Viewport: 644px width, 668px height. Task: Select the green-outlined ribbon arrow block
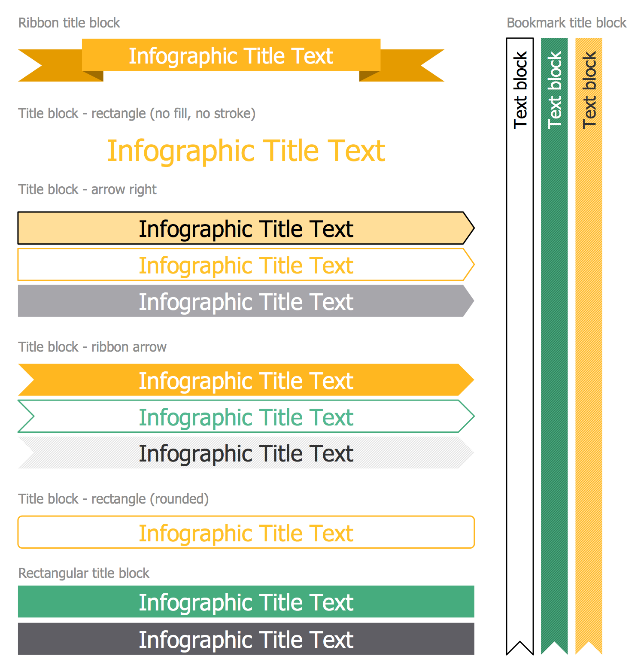click(x=246, y=417)
